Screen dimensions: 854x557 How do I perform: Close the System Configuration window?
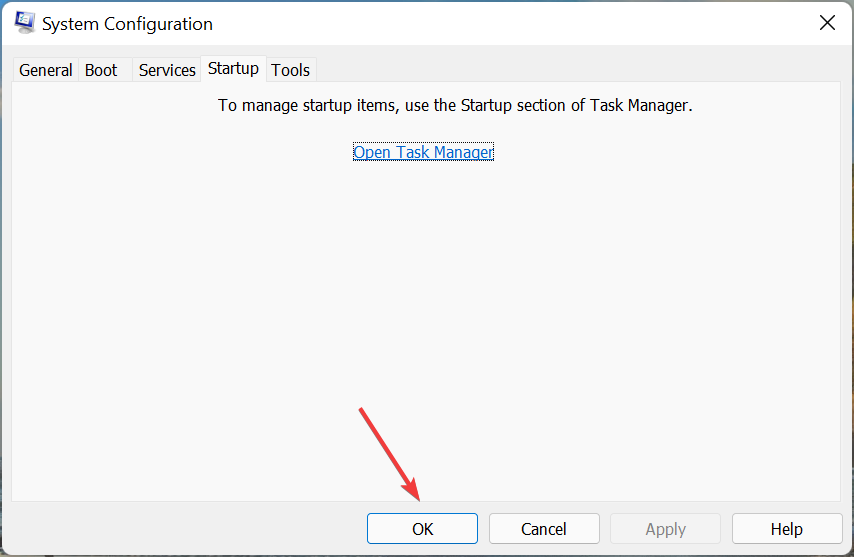827,23
